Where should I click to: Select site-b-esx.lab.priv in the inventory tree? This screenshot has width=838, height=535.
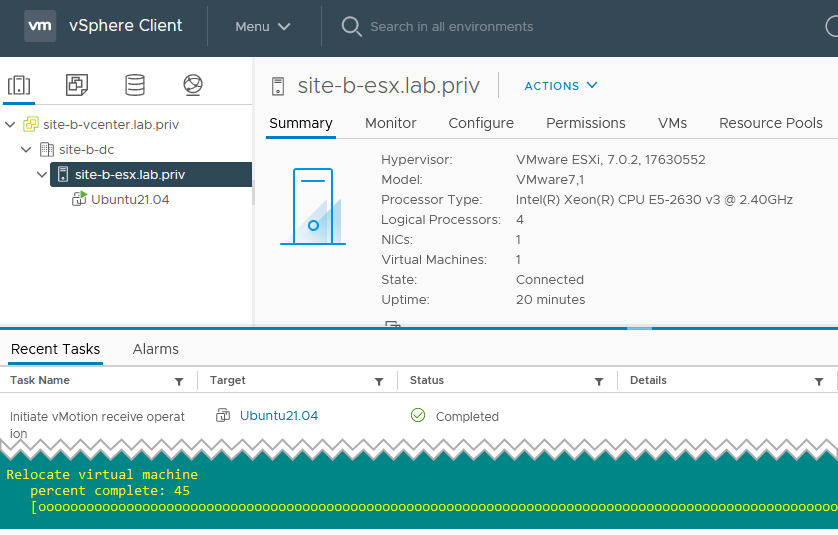coord(151,174)
